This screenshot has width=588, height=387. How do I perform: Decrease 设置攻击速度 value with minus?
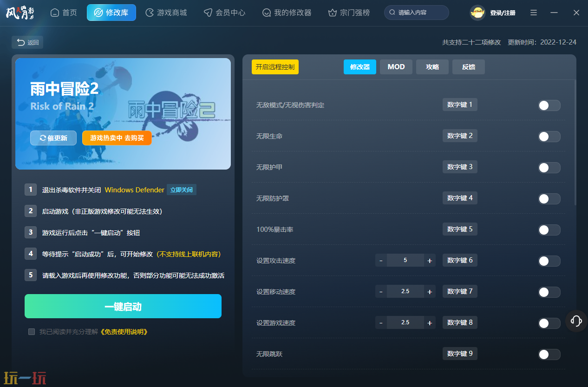[x=381, y=261]
